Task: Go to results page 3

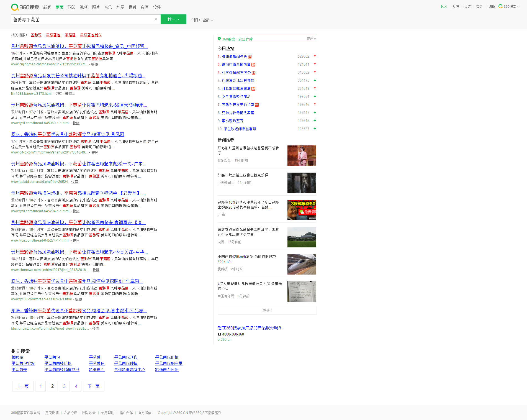Action: click(64, 386)
